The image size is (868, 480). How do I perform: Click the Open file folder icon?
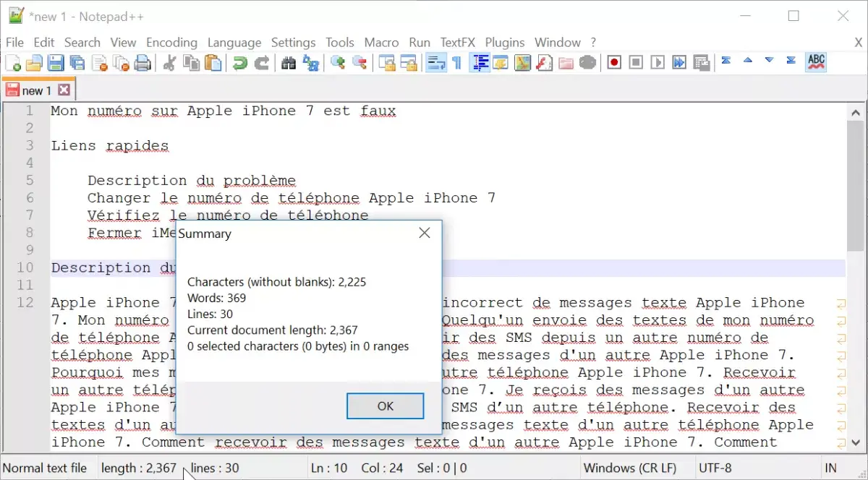click(34, 63)
